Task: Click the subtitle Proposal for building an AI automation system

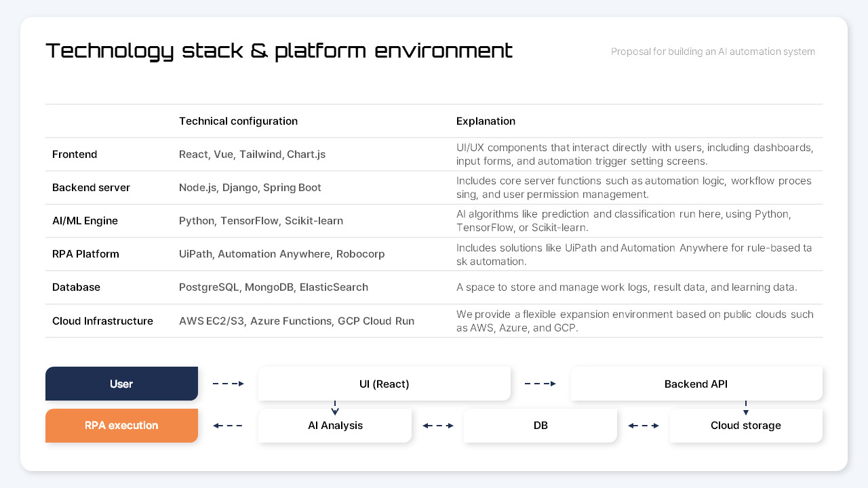Action: click(x=713, y=52)
